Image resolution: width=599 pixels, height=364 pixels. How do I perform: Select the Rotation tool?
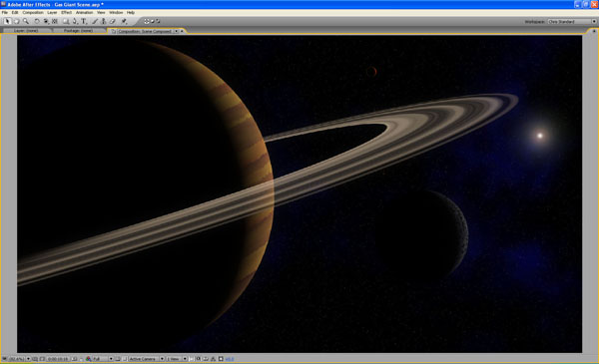point(37,21)
